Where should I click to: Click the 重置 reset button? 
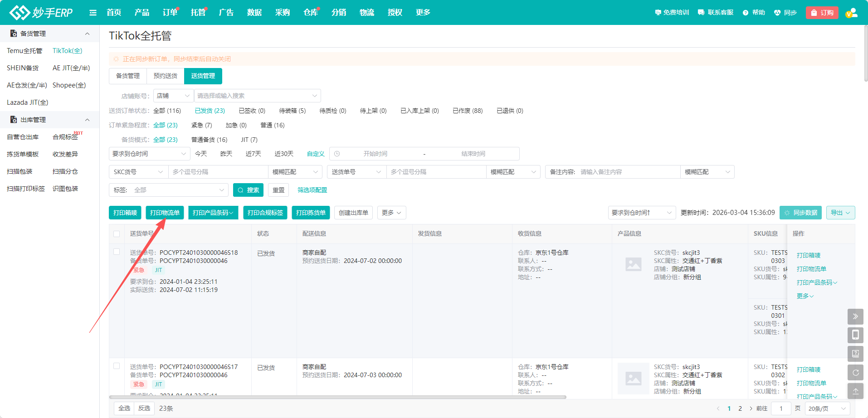click(x=278, y=190)
